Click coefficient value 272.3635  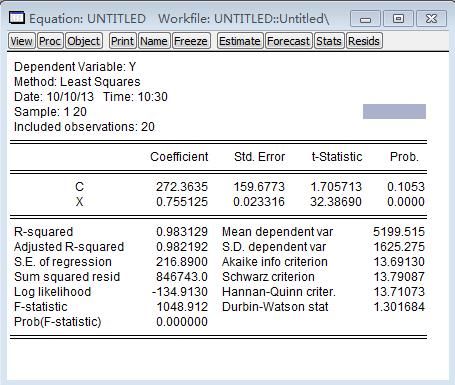click(x=182, y=187)
